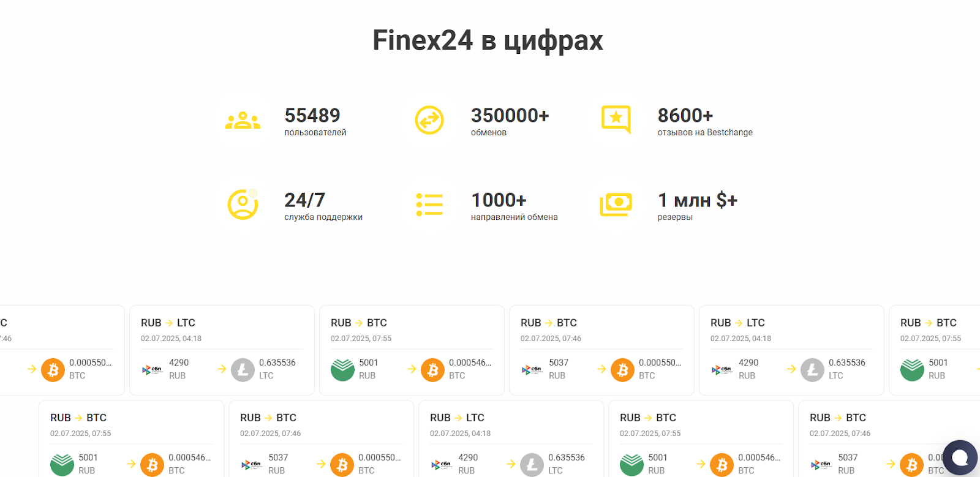Click the 0.000546 BTC amount value

[470, 362]
